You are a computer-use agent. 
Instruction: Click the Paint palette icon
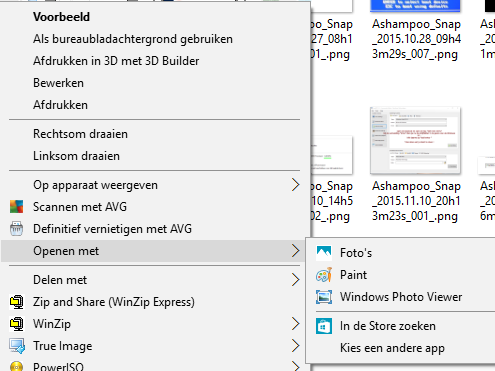click(324, 275)
